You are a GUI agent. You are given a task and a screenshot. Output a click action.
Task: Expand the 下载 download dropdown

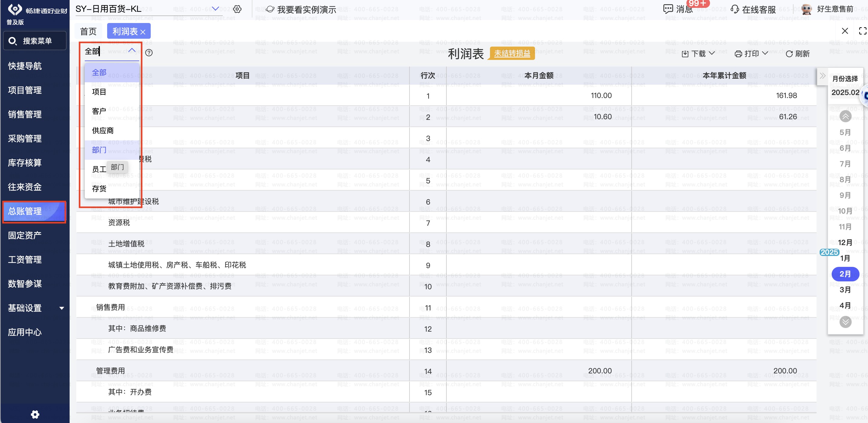tap(698, 54)
